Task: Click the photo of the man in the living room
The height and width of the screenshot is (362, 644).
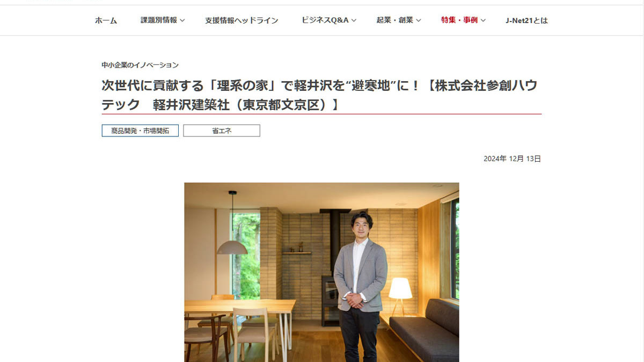Action: pos(321,272)
